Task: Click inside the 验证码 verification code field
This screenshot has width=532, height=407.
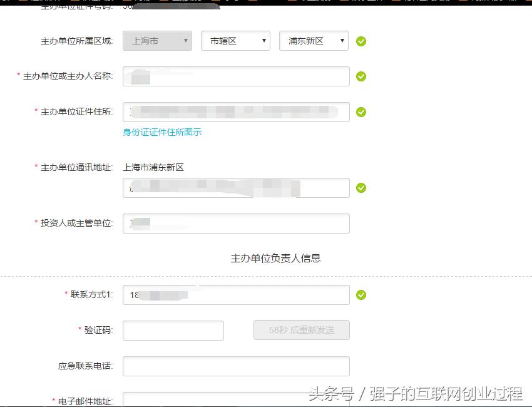Action: point(173,330)
